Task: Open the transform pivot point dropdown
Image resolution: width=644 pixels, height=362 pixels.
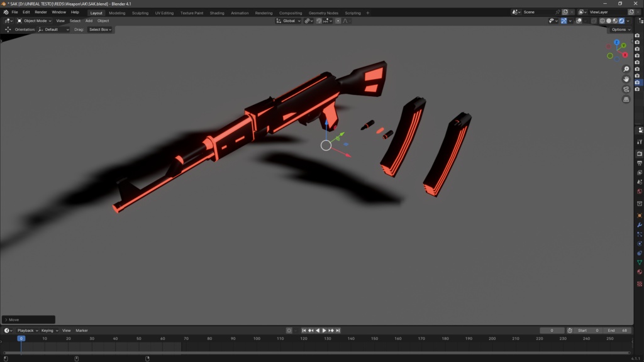Action: coord(308,21)
